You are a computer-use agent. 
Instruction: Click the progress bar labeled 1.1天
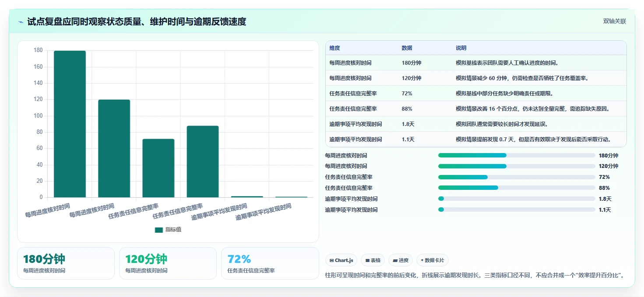click(x=517, y=210)
